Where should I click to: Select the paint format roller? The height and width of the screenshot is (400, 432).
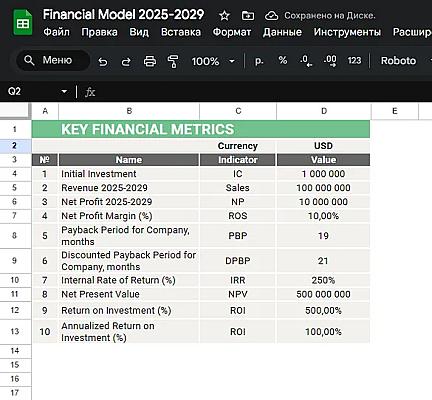coord(173,61)
